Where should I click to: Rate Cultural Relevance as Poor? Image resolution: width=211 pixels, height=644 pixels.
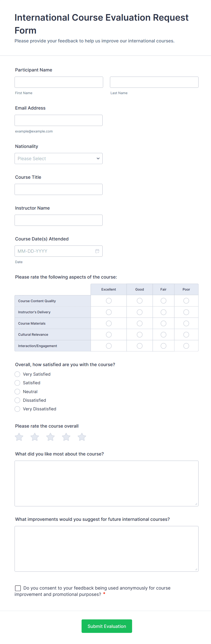[x=186, y=335]
